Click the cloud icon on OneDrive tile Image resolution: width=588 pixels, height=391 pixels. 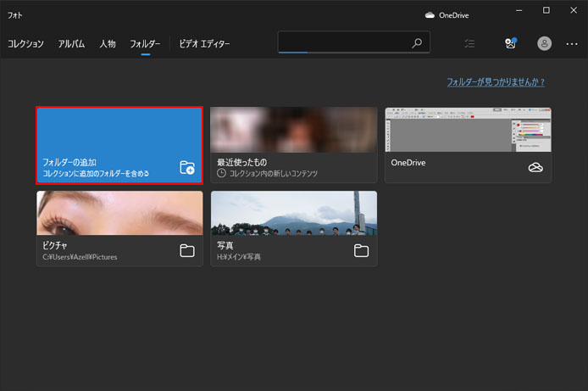[535, 167]
